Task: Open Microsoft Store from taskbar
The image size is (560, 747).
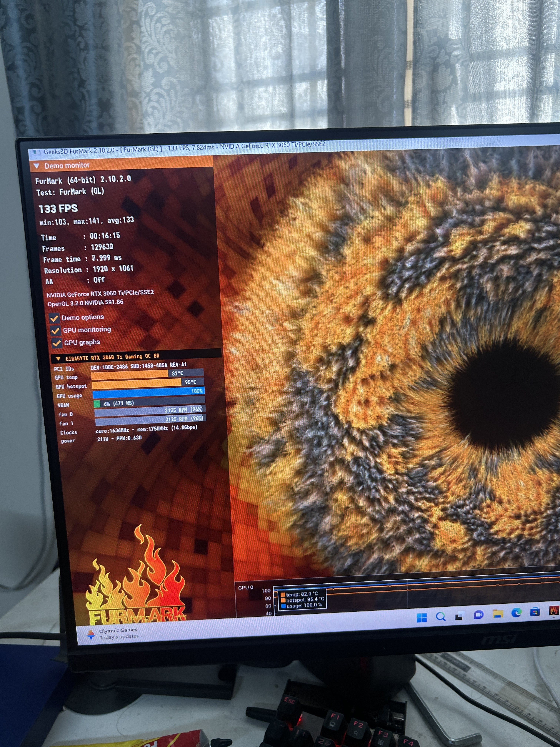Action: [x=535, y=612]
